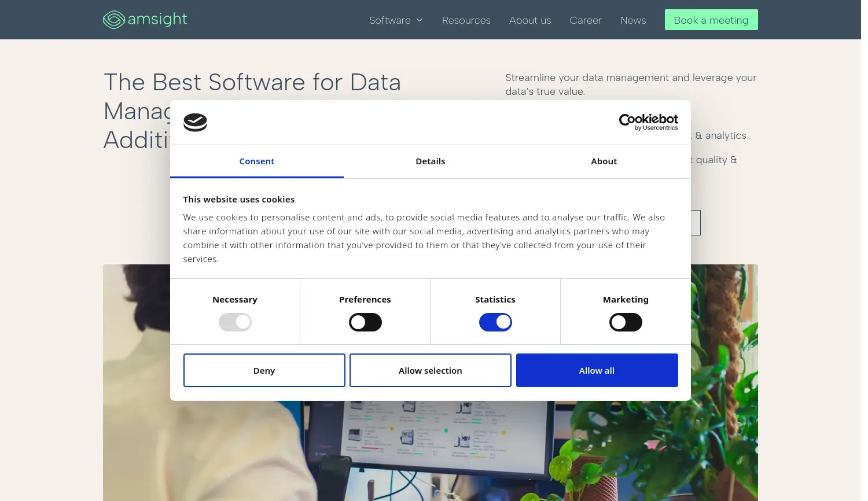Disable the Statistics cookies toggle
The image size is (868, 501).
495,322
